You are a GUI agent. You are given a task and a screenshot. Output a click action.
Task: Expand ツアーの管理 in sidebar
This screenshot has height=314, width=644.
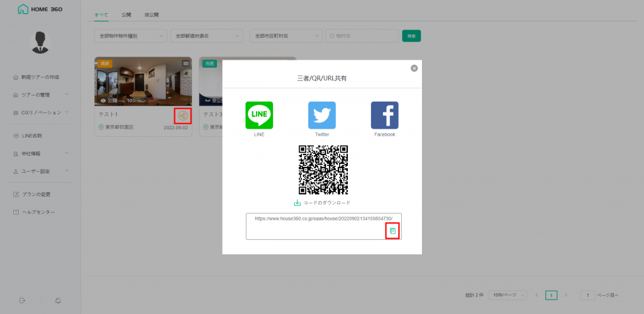[x=40, y=95]
